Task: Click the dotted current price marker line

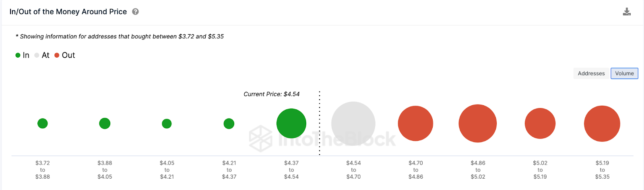Action: pyautogui.click(x=320, y=123)
